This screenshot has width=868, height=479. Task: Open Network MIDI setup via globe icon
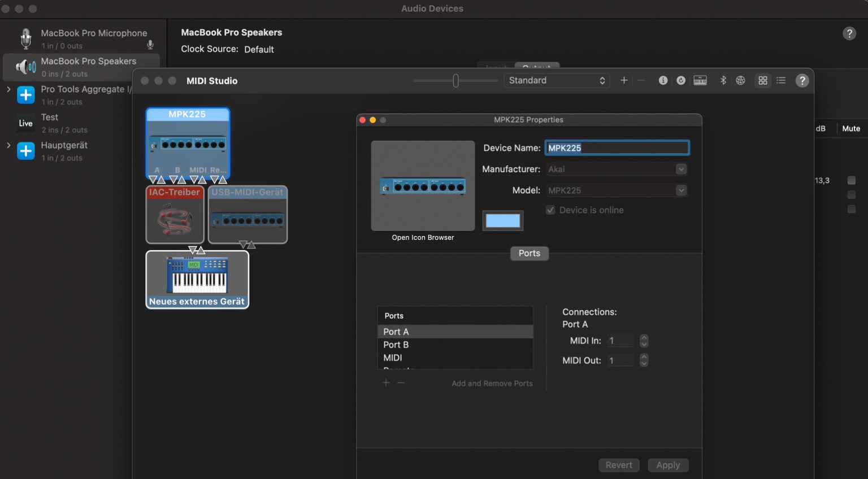pyautogui.click(x=741, y=80)
